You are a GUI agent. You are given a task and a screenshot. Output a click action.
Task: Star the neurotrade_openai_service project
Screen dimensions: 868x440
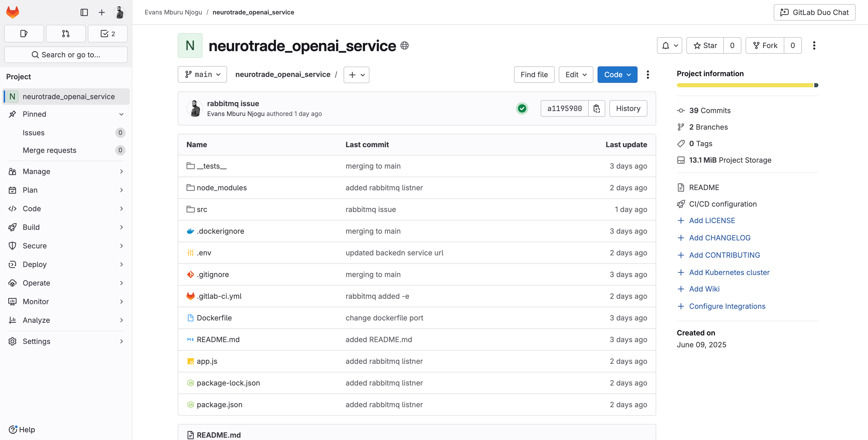[x=705, y=45]
